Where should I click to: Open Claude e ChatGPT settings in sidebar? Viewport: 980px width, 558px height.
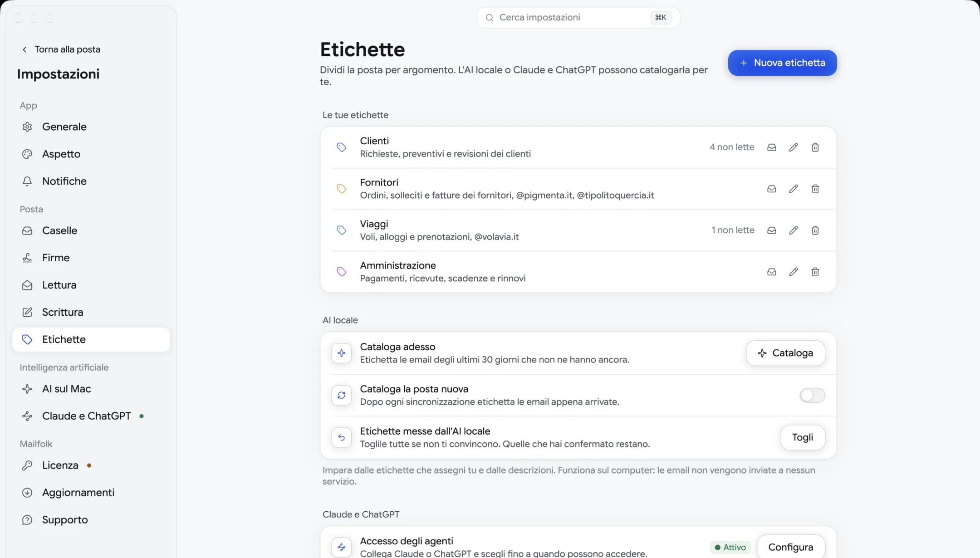tap(91, 416)
